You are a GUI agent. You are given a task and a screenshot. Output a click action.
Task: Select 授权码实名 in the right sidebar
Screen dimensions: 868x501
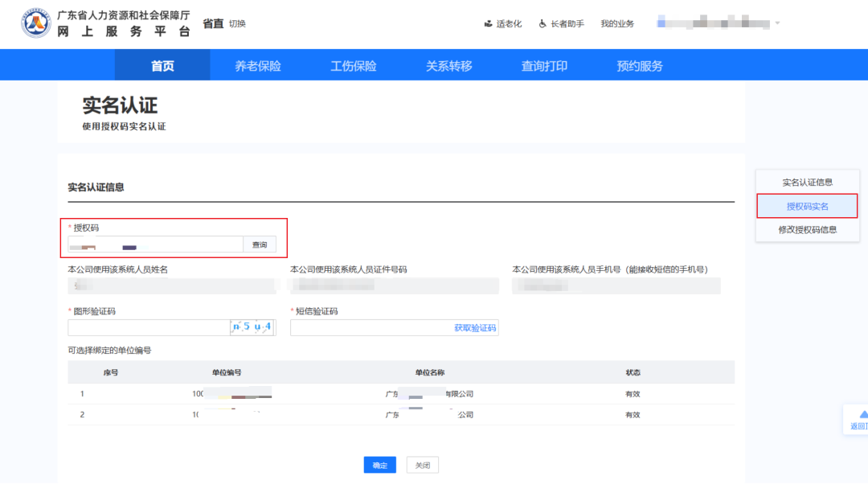(808, 206)
